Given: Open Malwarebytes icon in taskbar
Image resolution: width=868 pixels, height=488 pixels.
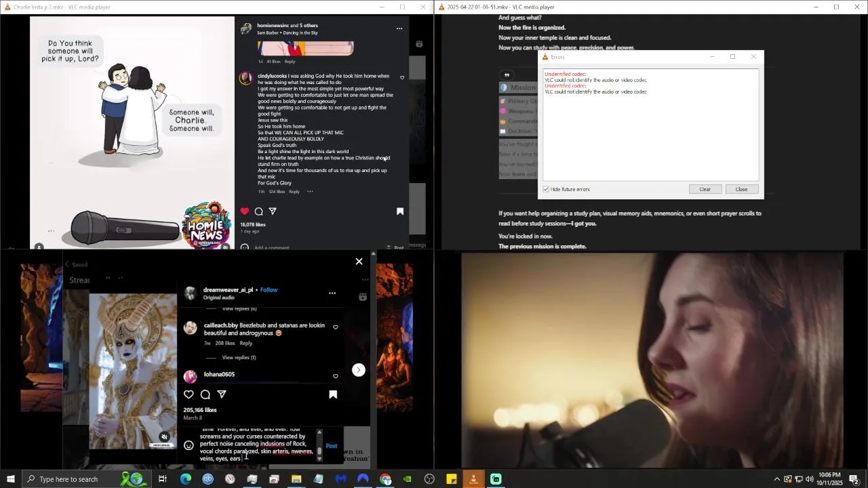Looking at the screenshot, I should coord(340,479).
